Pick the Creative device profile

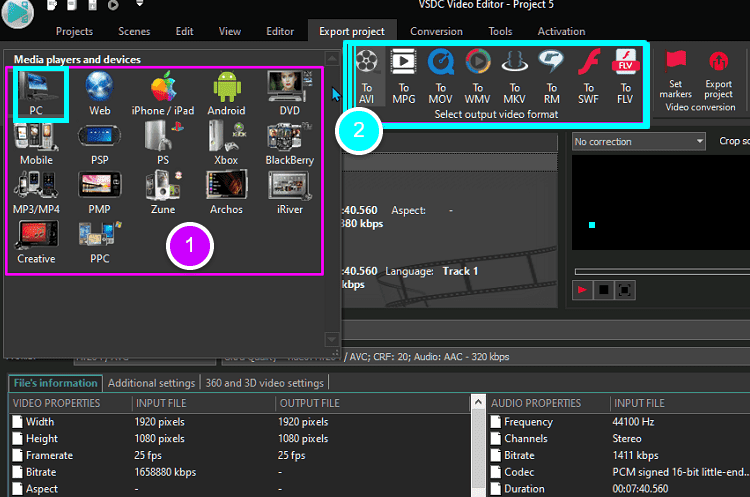point(36,243)
